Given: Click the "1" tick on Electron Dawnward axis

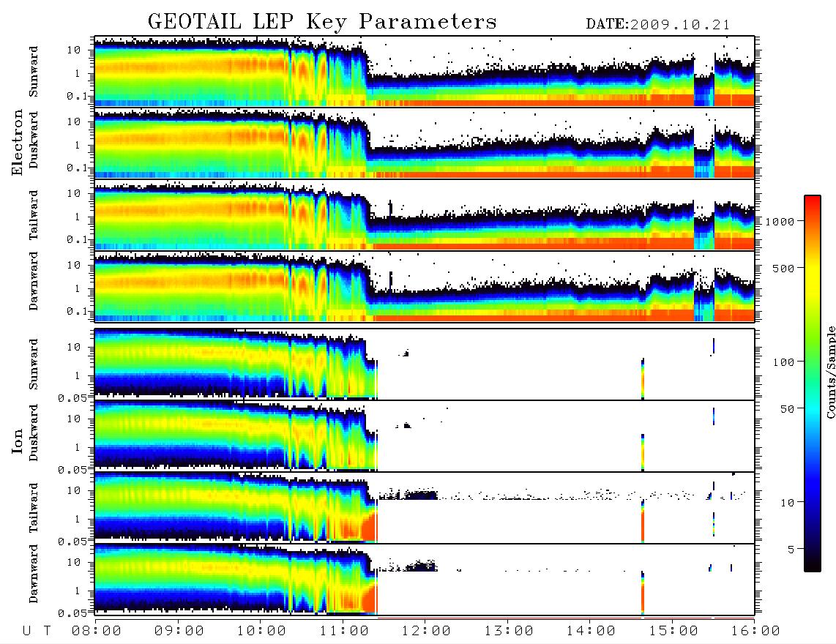Looking at the screenshot, I should [x=78, y=288].
